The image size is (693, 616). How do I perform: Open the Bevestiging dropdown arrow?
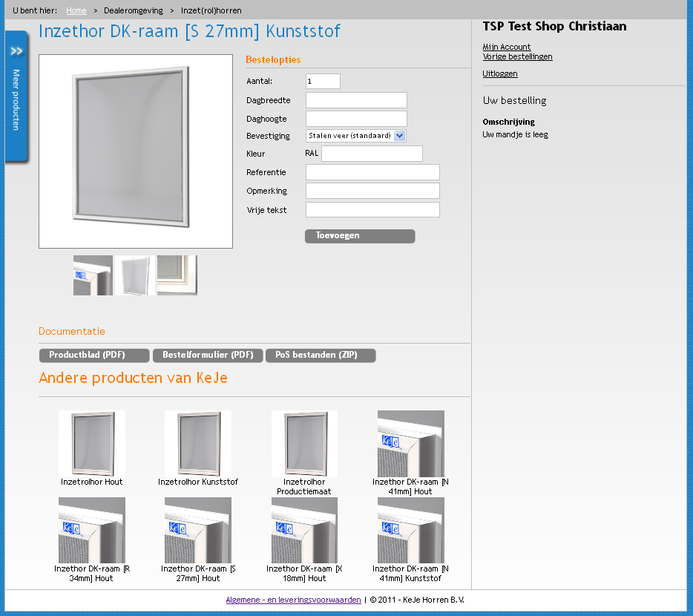(400, 136)
